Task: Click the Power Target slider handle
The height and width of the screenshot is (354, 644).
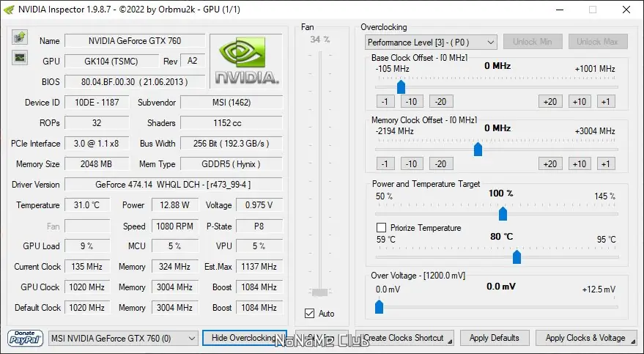Action: point(503,213)
